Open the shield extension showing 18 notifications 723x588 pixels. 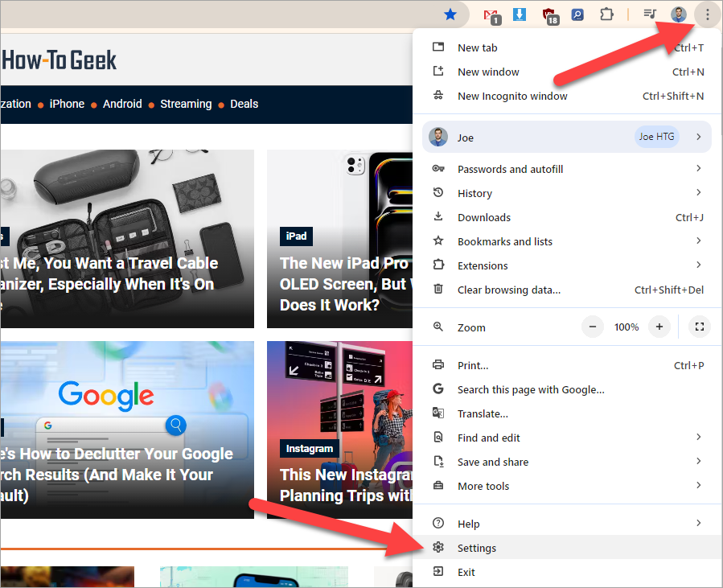coord(548,14)
